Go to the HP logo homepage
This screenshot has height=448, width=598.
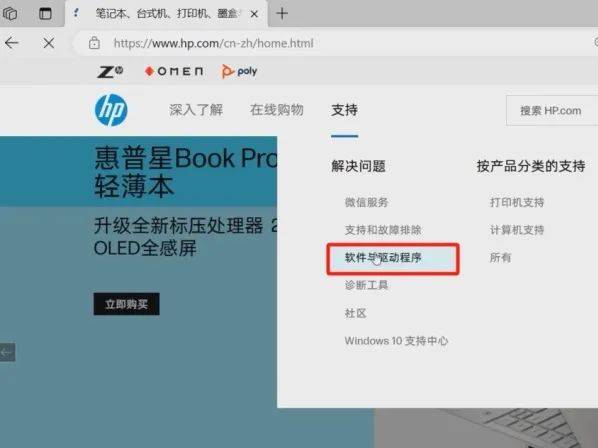111,110
